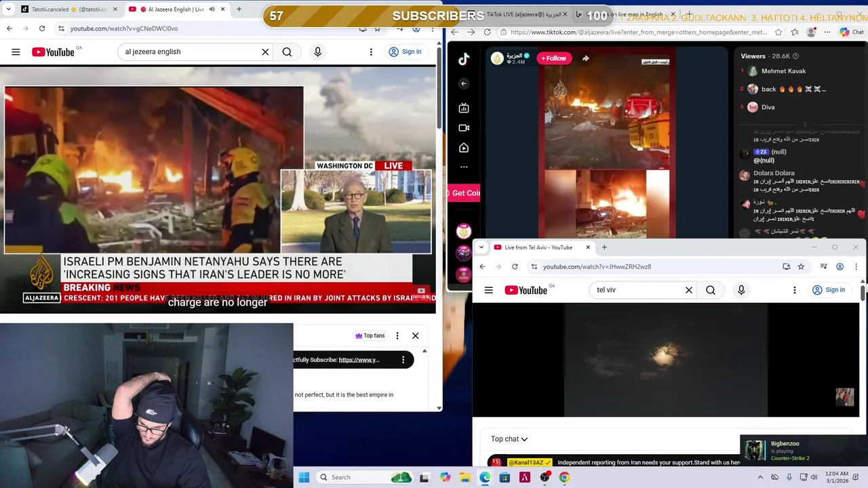The width and height of the screenshot is (868, 488).
Task: Open YouTube settings dots in Al Jazeera window
Action: [x=371, y=52]
